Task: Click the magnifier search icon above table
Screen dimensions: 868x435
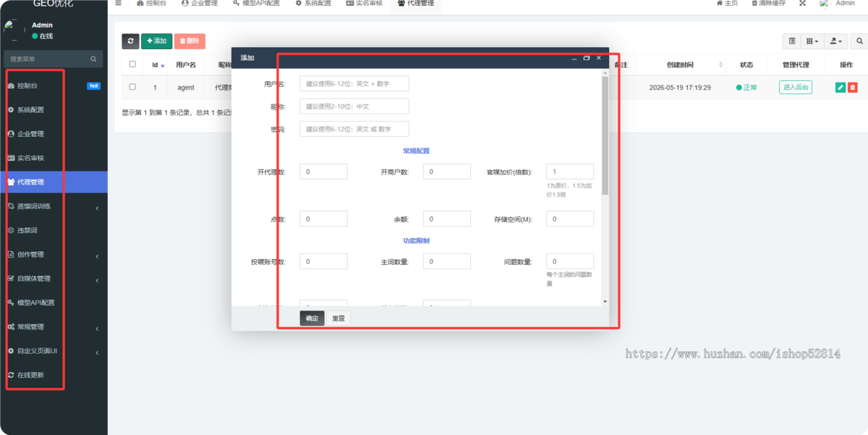Action: point(860,41)
